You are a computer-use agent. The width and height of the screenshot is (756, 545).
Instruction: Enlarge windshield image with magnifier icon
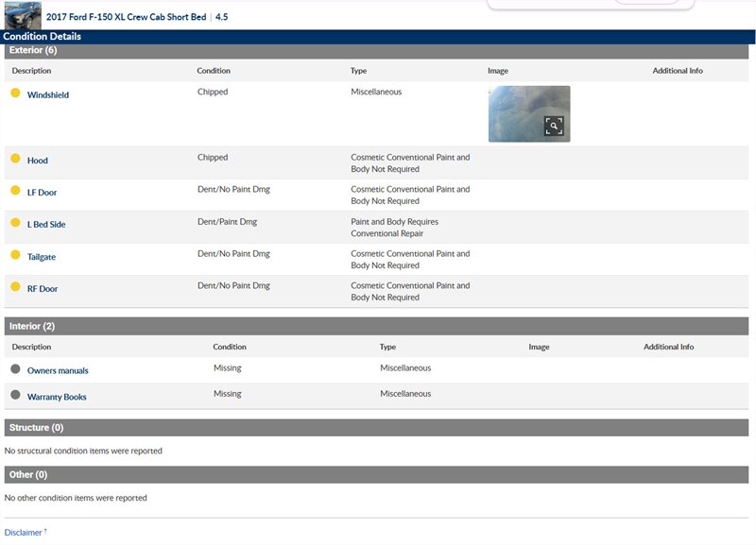point(554,126)
